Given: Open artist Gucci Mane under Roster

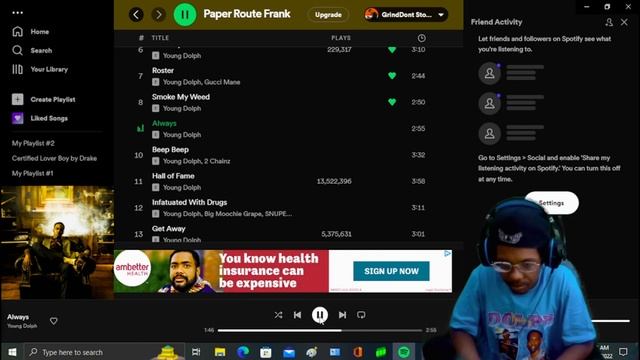Looking at the screenshot, I should pos(222,82).
